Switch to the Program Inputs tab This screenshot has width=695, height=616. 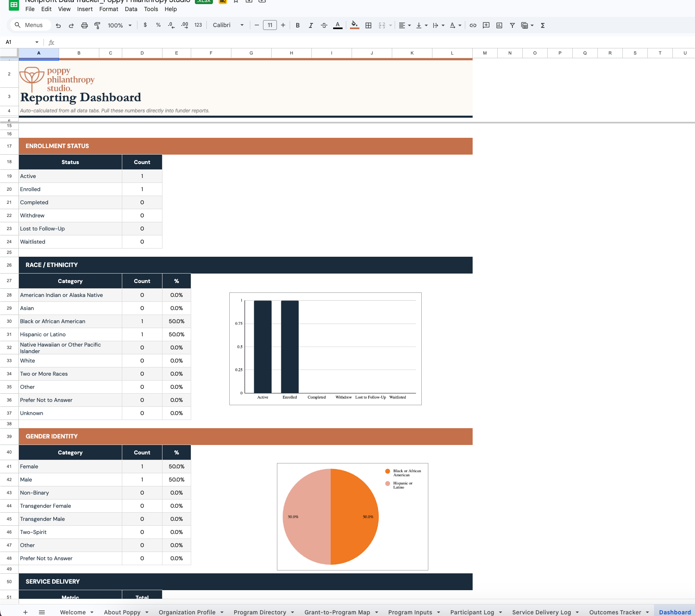410,612
